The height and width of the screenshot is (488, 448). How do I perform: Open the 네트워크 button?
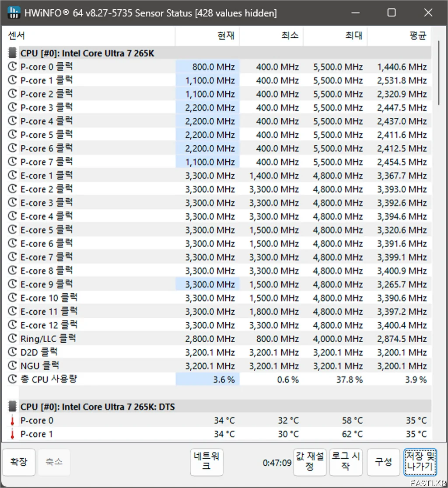click(206, 462)
